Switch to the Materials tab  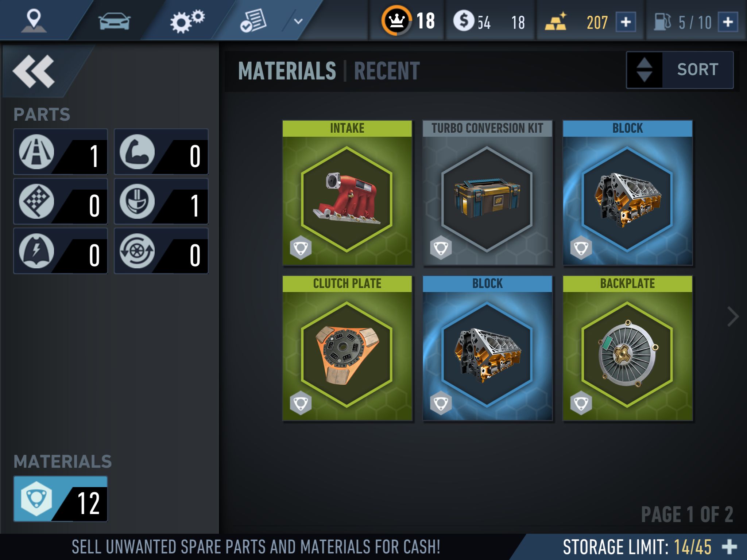(287, 71)
